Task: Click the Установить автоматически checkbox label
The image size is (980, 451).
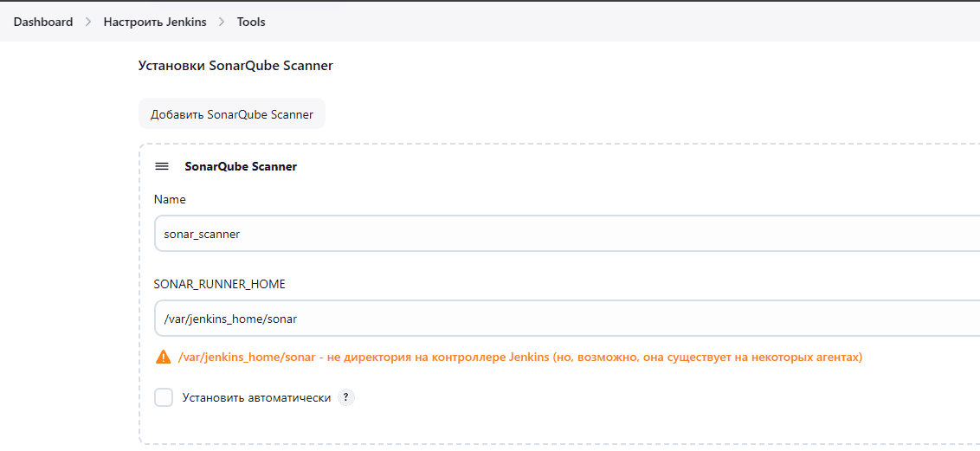Action: [x=256, y=397]
